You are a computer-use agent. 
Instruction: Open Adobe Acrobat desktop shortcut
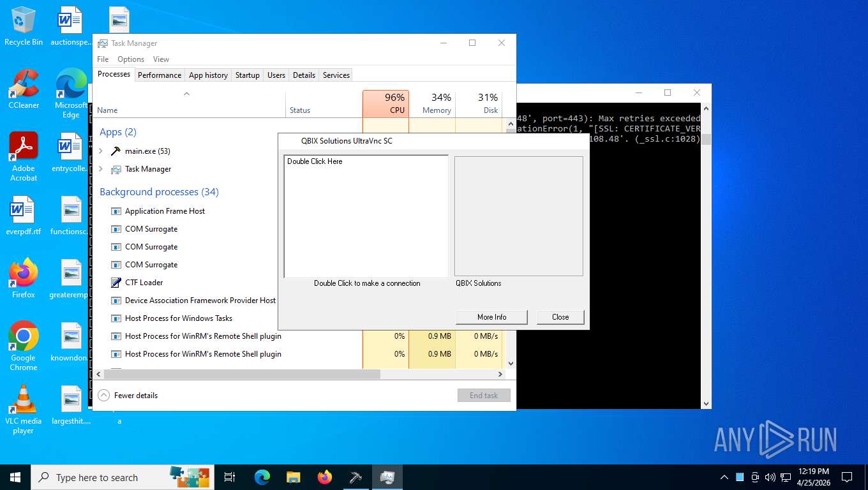point(24,157)
